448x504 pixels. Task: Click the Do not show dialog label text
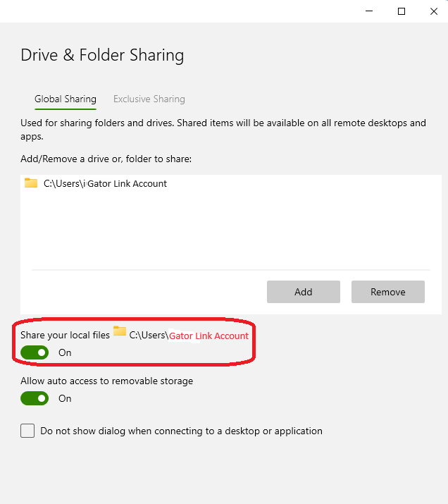[181, 431]
